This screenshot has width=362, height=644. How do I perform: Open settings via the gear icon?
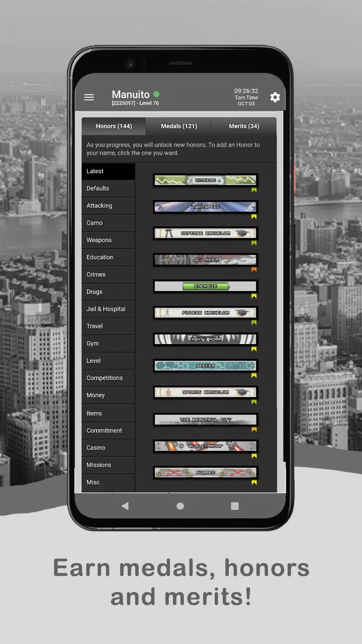275,98
